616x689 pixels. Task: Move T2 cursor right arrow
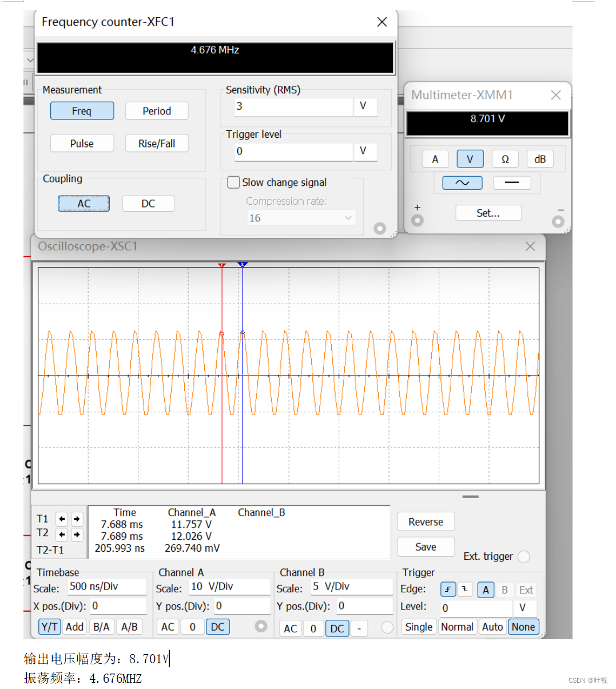click(x=77, y=535)
